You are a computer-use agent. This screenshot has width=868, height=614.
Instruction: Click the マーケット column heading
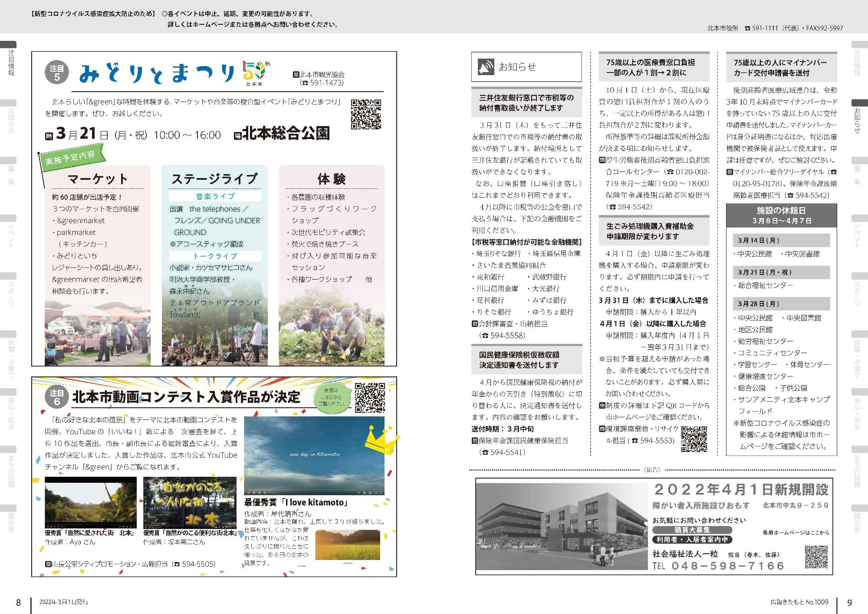[98, 179]
